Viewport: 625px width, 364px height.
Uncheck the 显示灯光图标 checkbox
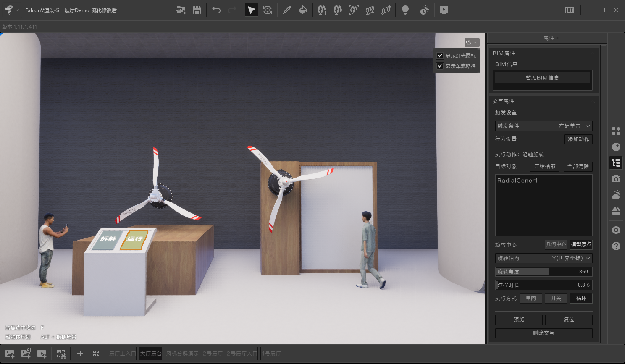click(x=440, y=55)
